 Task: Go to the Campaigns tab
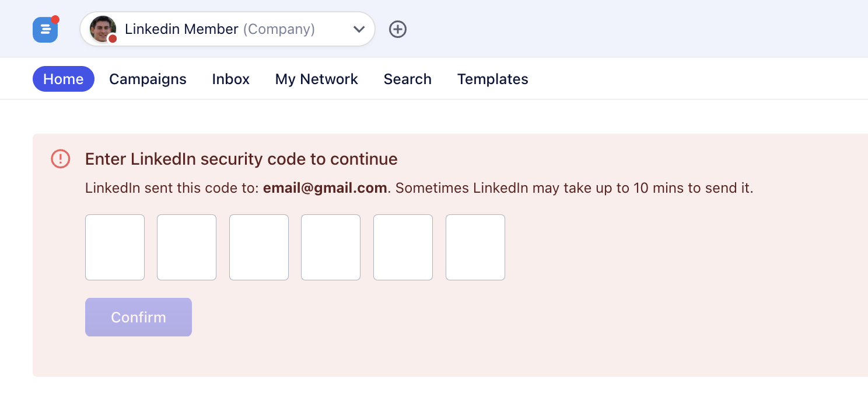click(148, 79)
